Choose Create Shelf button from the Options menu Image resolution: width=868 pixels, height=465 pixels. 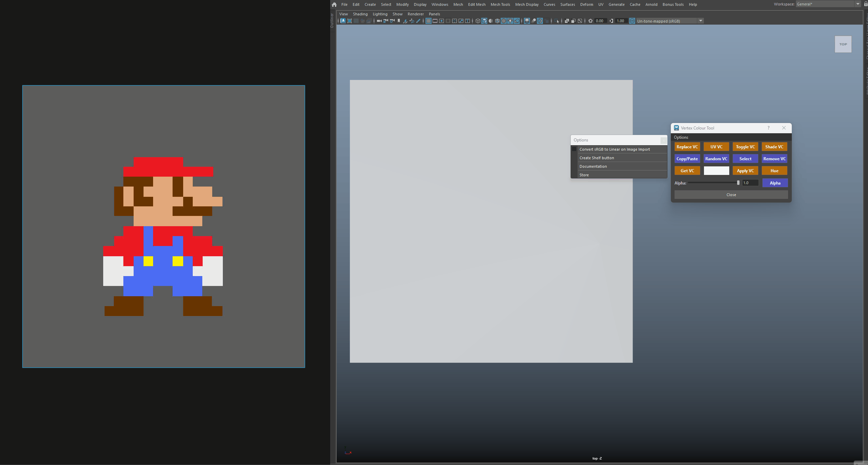point(619,158)
